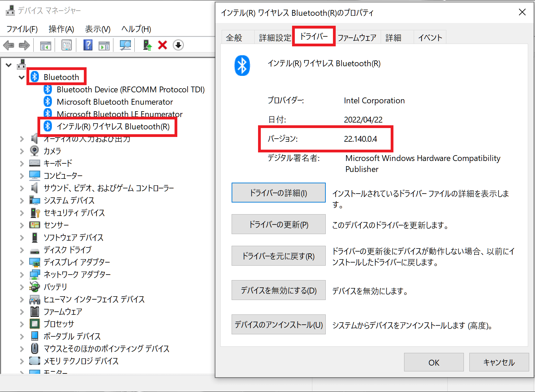Click the Properties toolbar icon

click(x=66, y=45)
